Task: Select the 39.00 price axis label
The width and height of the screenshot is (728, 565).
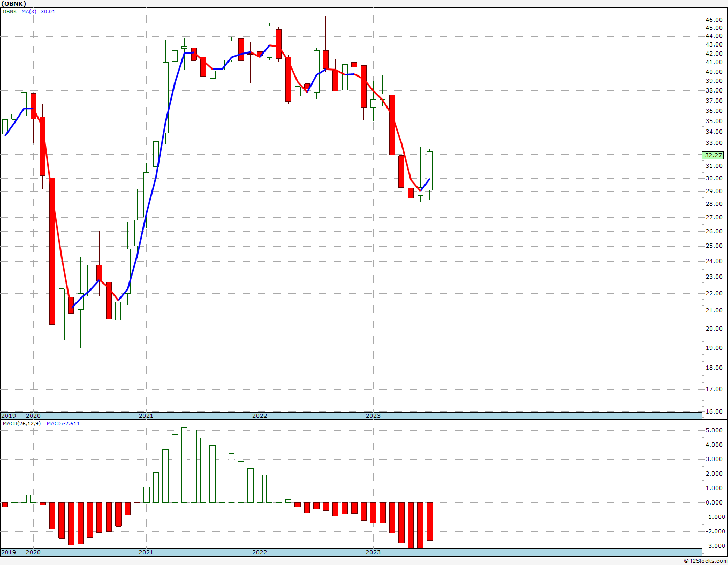Action: point(714,81)
